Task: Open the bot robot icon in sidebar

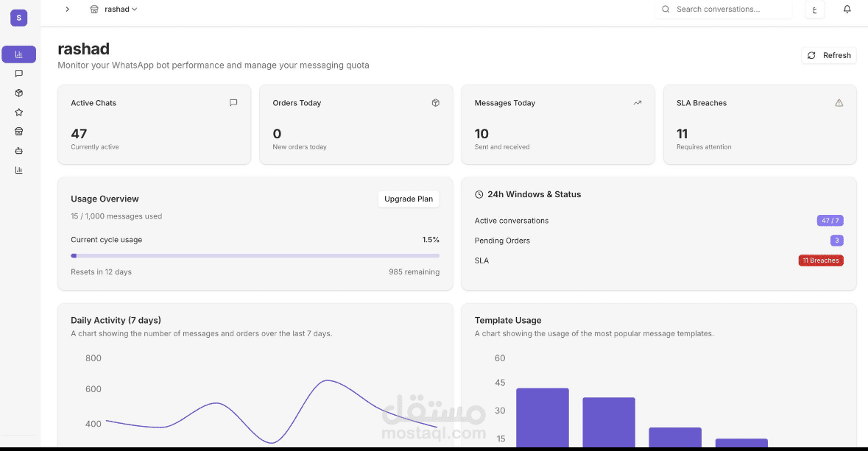Action: click(19, 151)
